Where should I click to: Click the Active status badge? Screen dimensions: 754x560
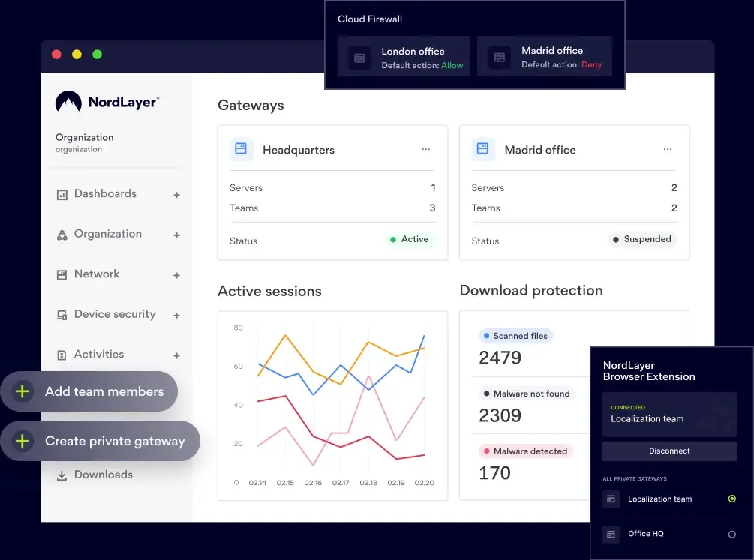pos(410,239)
